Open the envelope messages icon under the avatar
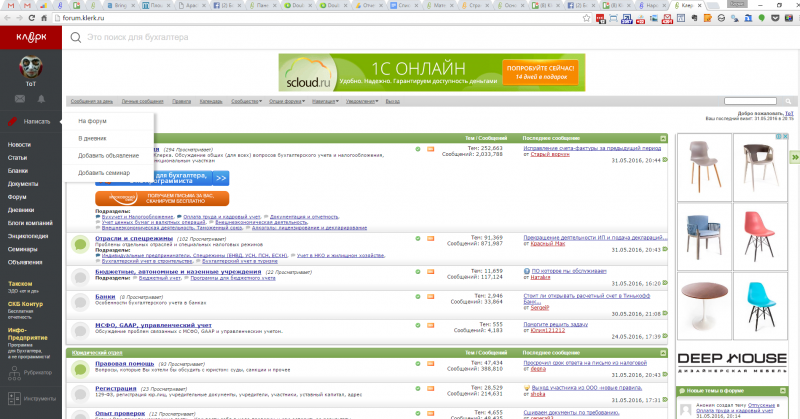800x419 pixels. coord(20,98)
